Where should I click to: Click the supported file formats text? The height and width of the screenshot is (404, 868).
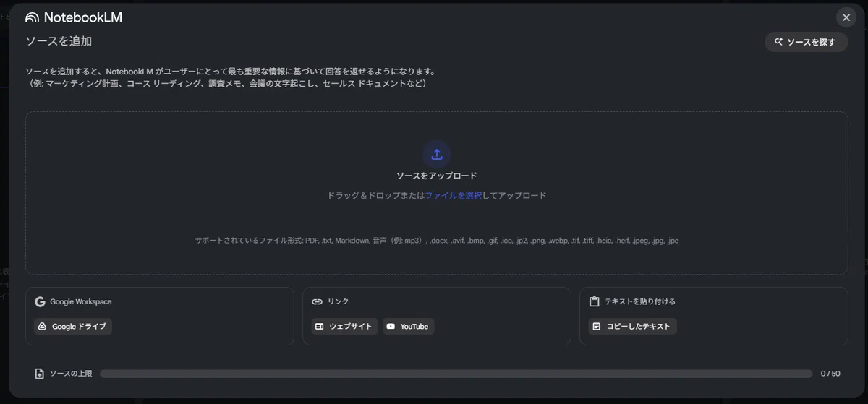point(436,241)
